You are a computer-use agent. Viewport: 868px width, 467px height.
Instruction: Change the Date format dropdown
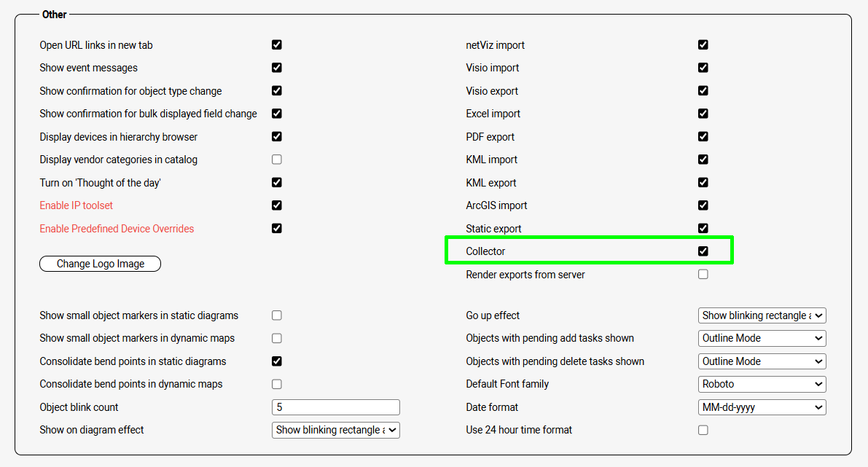click(x=762, y=407)
